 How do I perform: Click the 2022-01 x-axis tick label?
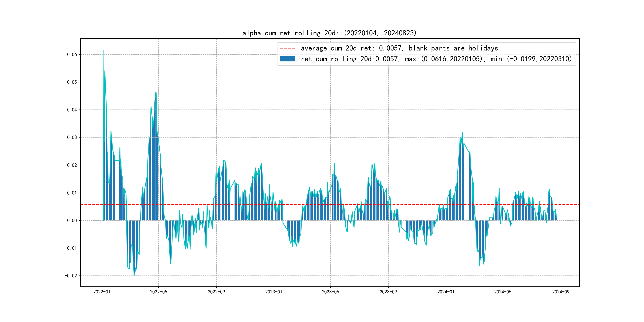(102, 292)
